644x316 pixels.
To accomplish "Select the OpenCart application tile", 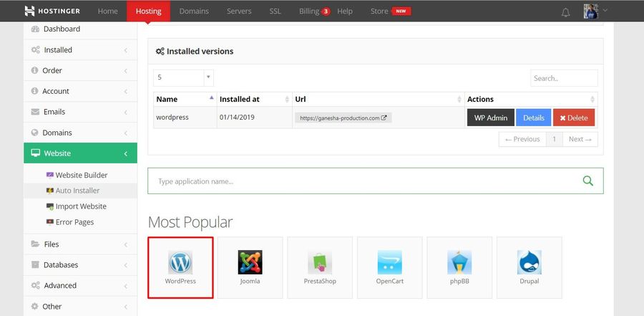I will point(390,267).
